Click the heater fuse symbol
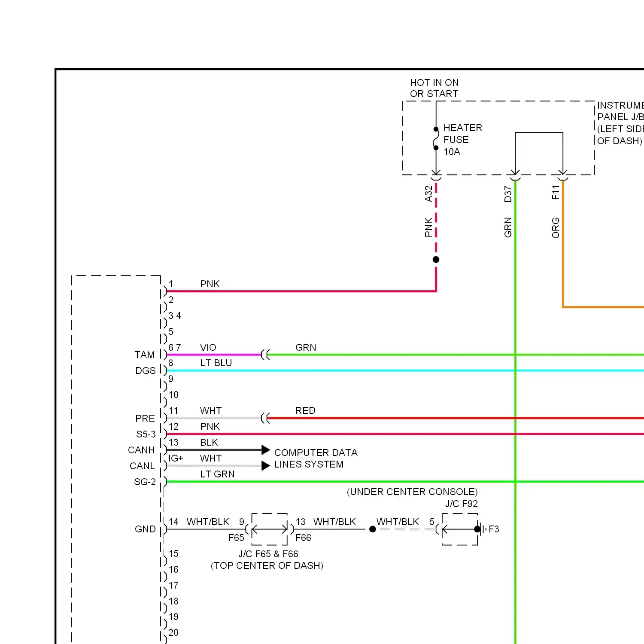The image size is (644, 644). [x=436, y=138]
